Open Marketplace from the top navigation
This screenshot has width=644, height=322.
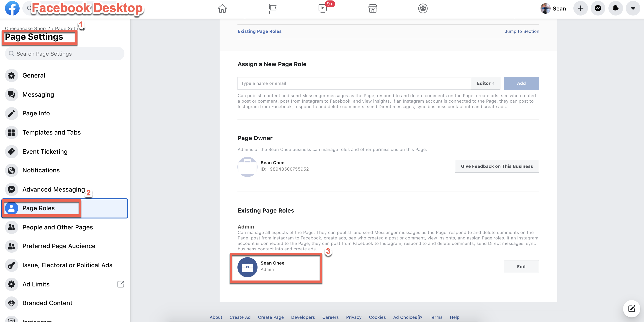click(x=373, y=8)
